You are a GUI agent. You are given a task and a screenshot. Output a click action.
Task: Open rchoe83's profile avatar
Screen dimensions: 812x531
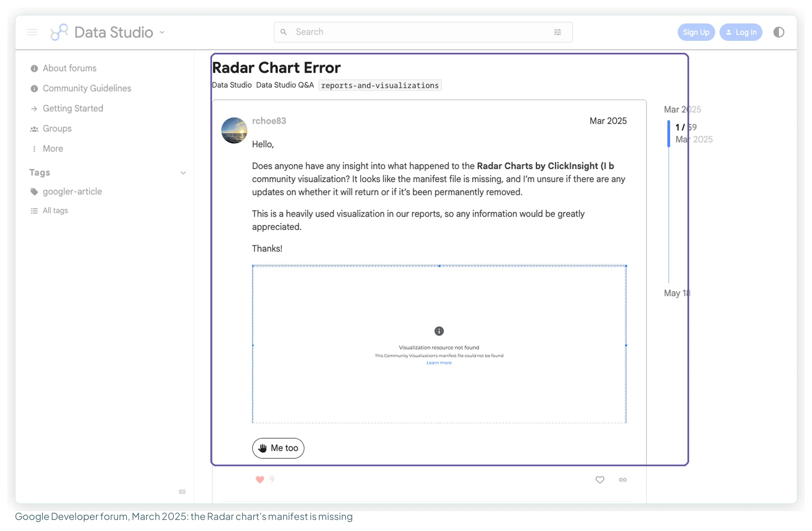point(234,131)
